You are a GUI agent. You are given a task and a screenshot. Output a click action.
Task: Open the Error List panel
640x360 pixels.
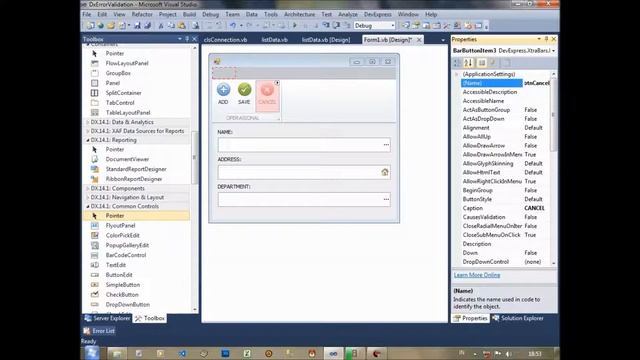coord(99,331)
